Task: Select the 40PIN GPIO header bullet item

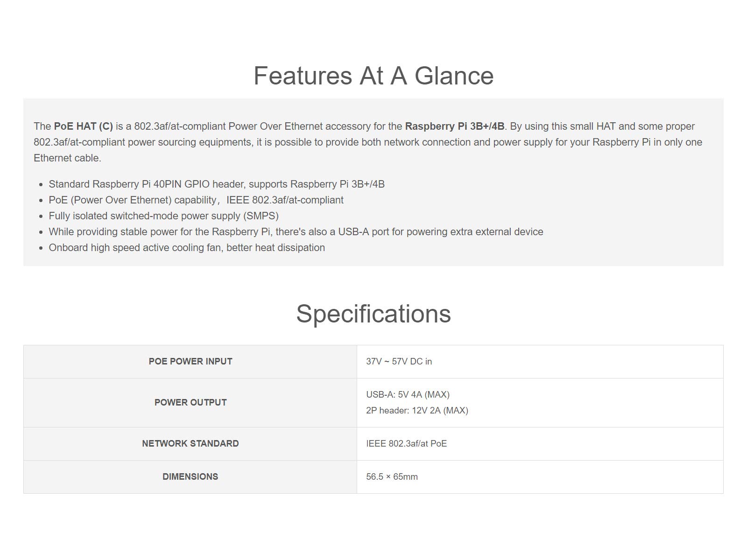Action: (x=217, y=184)
